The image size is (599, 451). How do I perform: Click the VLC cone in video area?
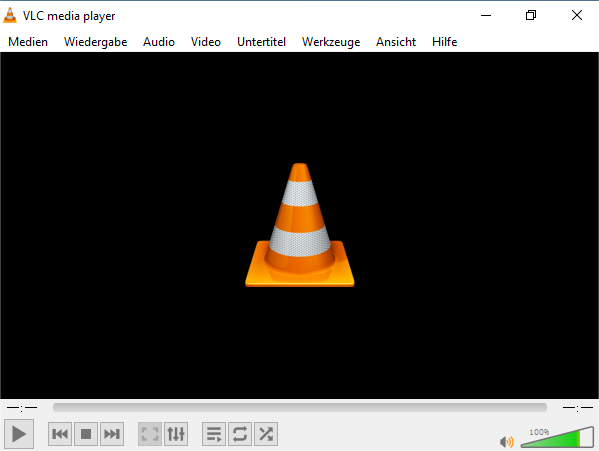tap(300, 225)
